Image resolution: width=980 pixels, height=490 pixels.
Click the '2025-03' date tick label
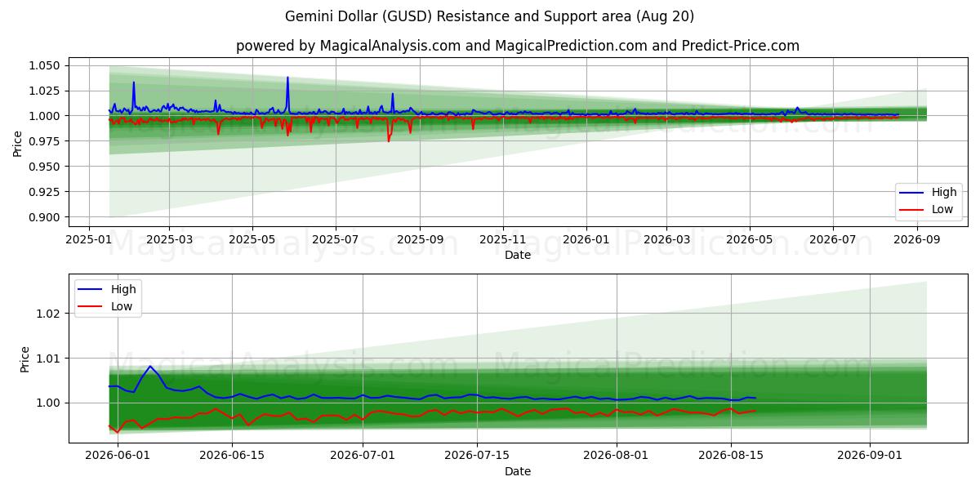point(169,239)
